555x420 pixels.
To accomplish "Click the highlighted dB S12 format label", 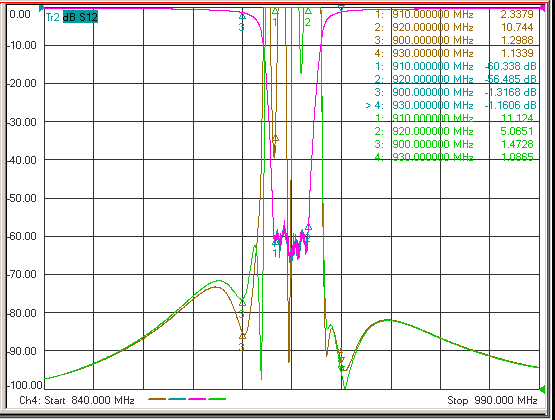I will click(x=80, y=17).
